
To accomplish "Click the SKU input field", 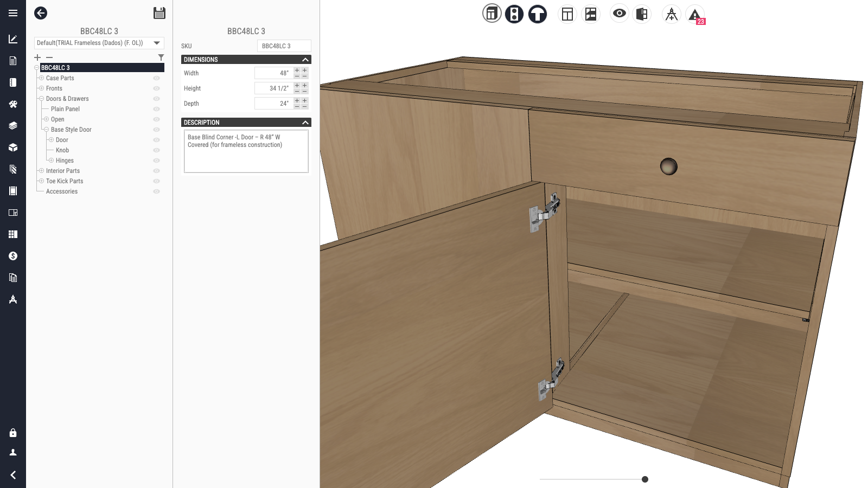I will click(284, 46).
